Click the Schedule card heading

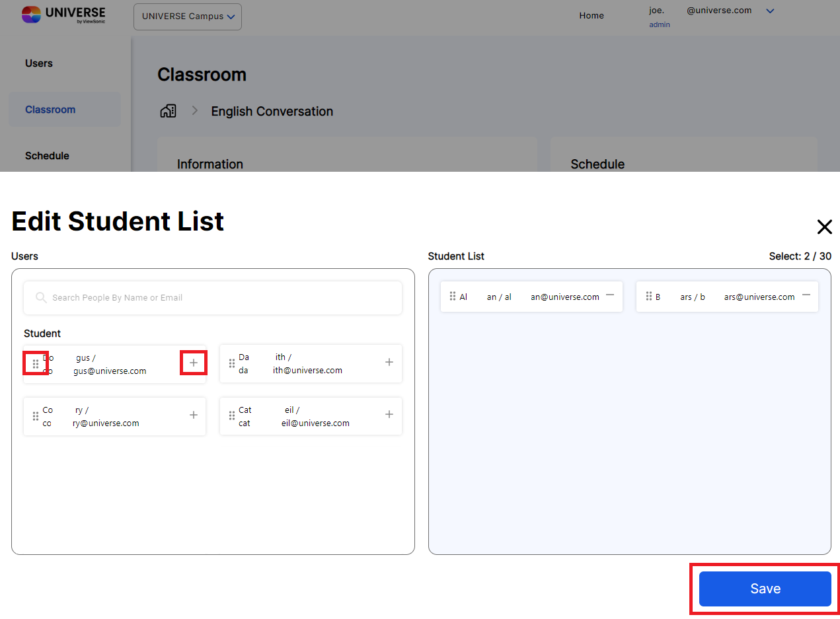coord(597,164)
